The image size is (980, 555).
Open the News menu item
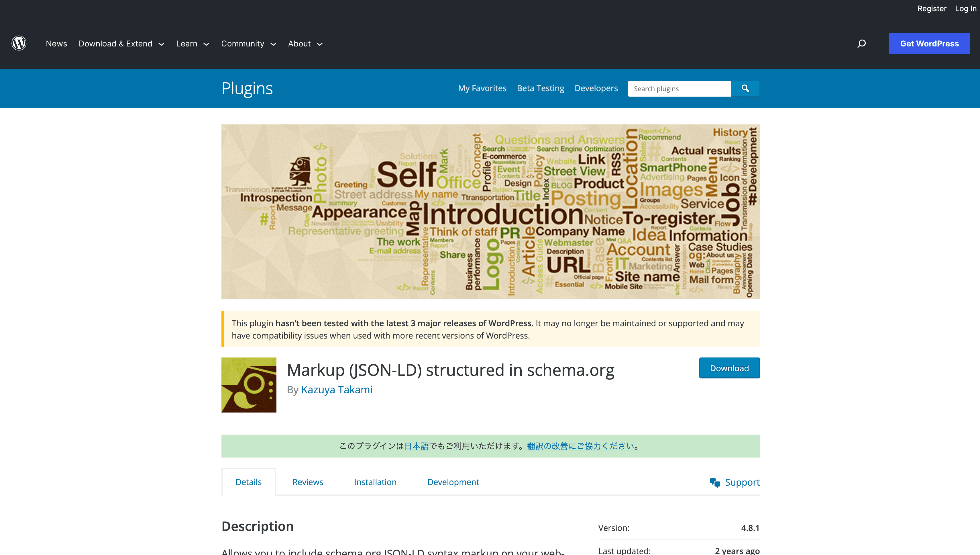coord(56,44)
